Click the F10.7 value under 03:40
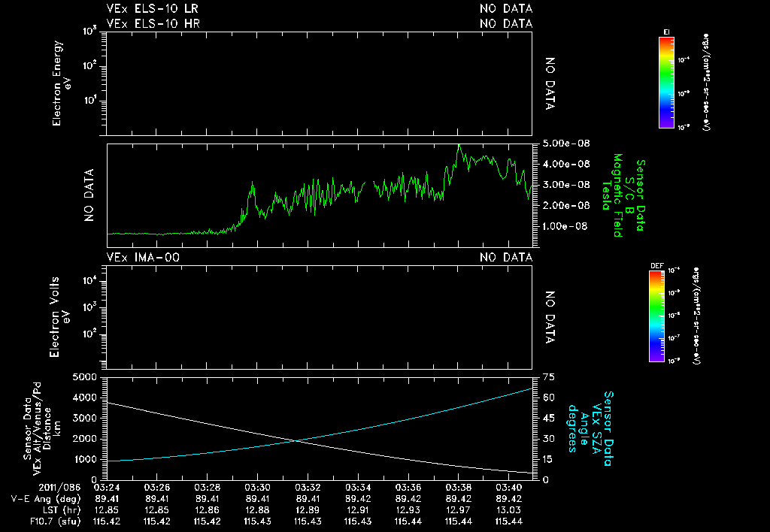 click(509, 521)
